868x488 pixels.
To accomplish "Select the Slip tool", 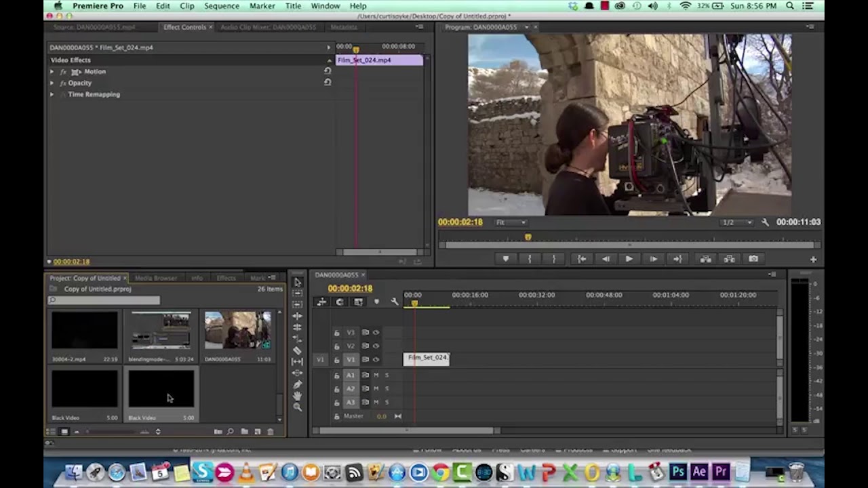I will click(297, 361).
